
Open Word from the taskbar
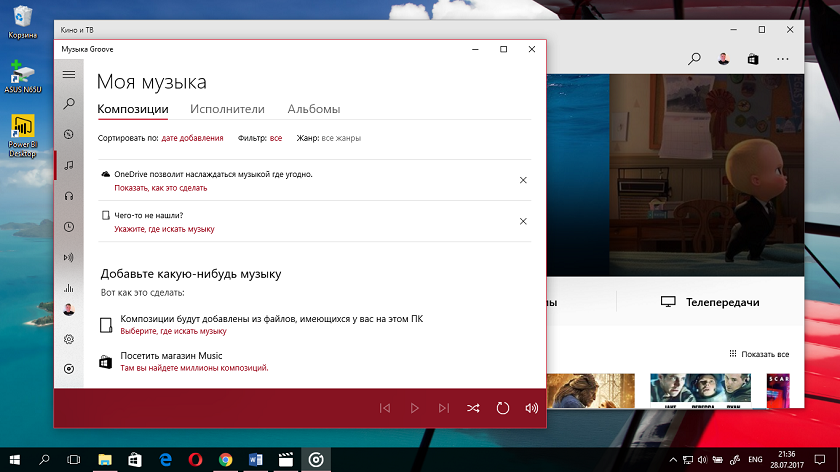point(256,460)
